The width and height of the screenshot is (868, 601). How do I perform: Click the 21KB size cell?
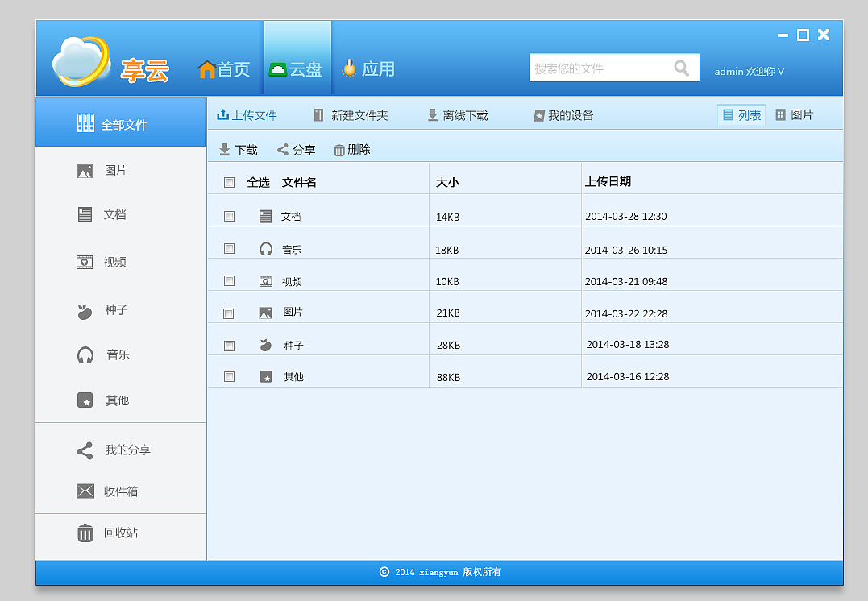pyautogui.click(x=448, y=313)
